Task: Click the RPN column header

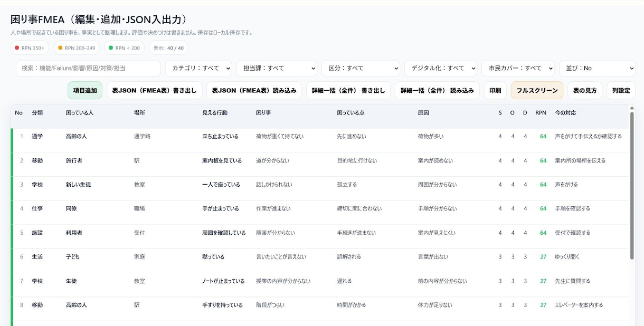Action: [x=541, y=113]
